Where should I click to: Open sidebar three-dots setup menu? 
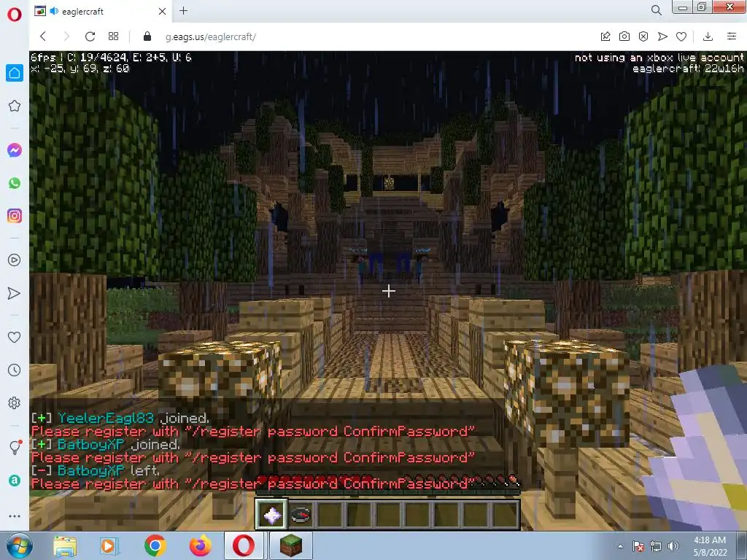coord(15,516)
